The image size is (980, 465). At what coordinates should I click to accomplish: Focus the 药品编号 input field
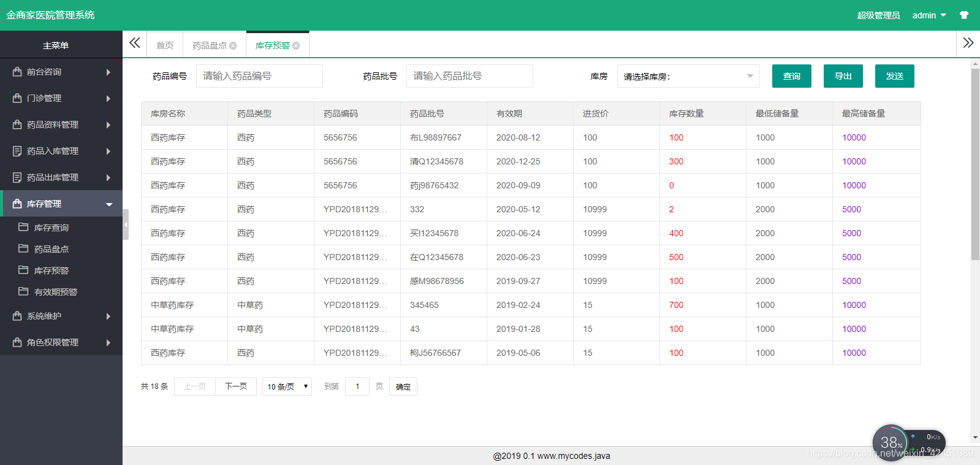(x=259, y=76)
